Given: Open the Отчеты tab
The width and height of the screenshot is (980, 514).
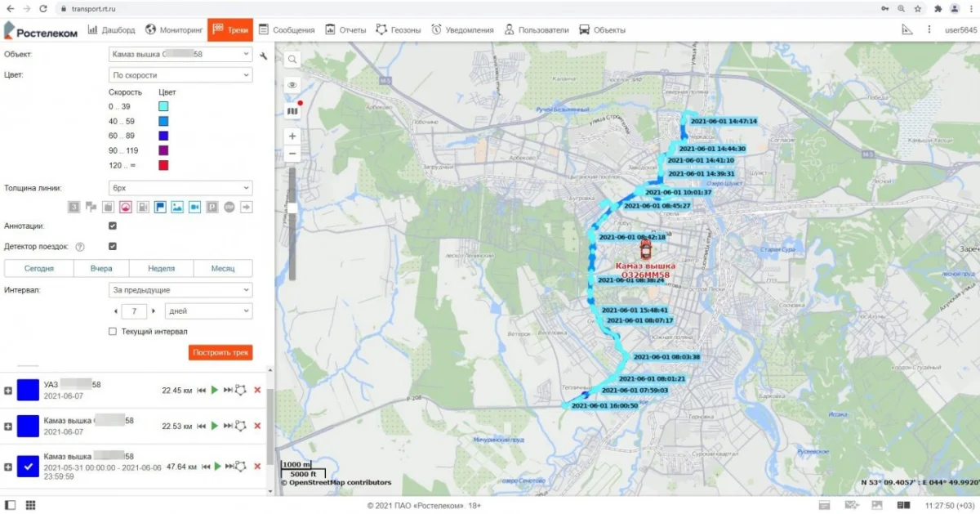Looking at the screenshot, I should [x=345, y=30].
